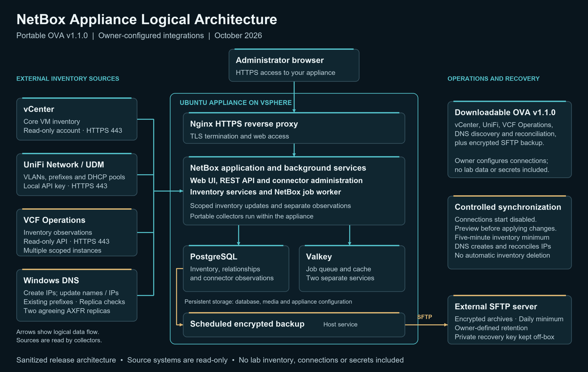The image size is (588, 372).
Task: Click 'Inventory services and NetBox job worker' line
Action: [266, 192]
